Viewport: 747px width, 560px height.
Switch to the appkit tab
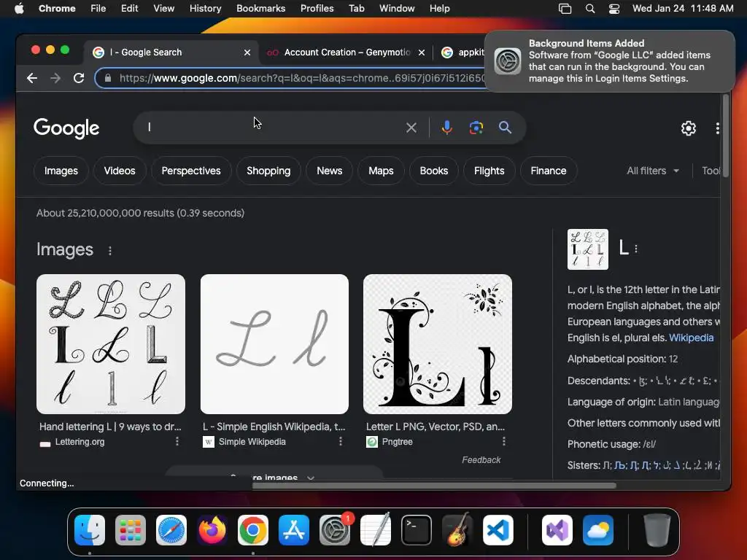462,52
